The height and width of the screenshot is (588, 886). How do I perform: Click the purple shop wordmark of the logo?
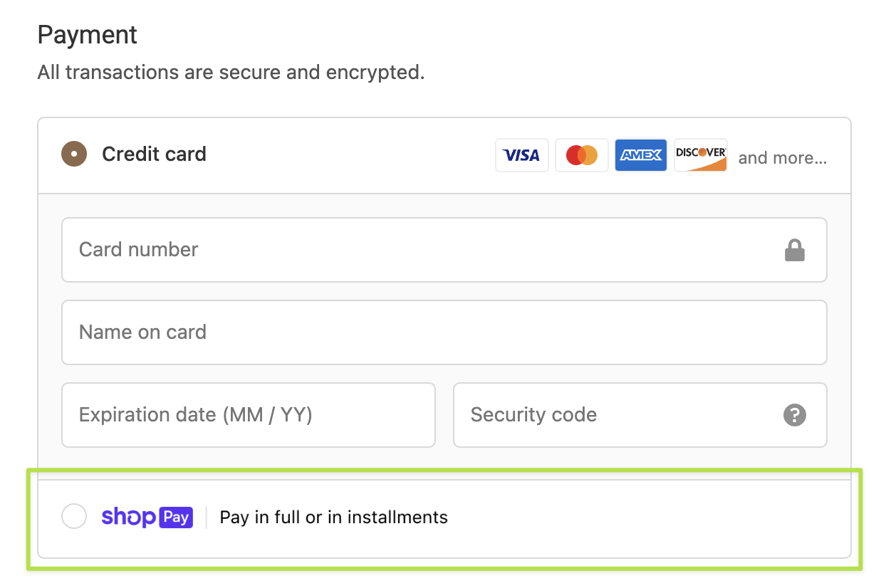tap(128, 518)
